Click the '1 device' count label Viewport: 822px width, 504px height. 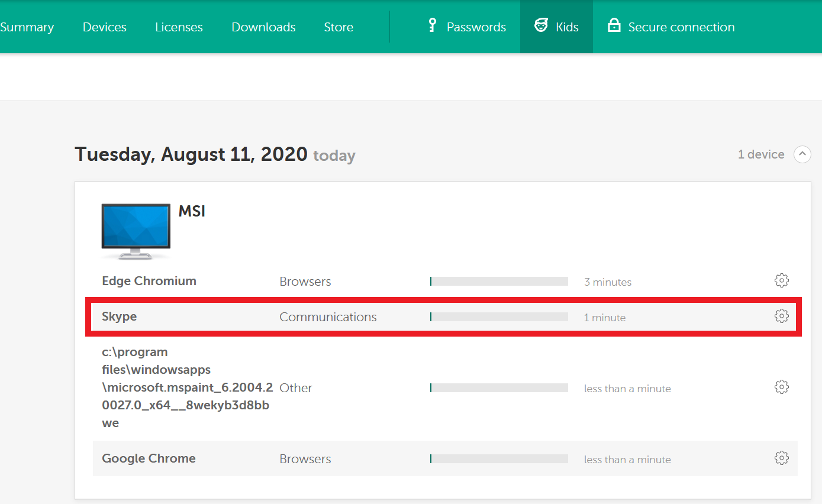click(761, 154)
